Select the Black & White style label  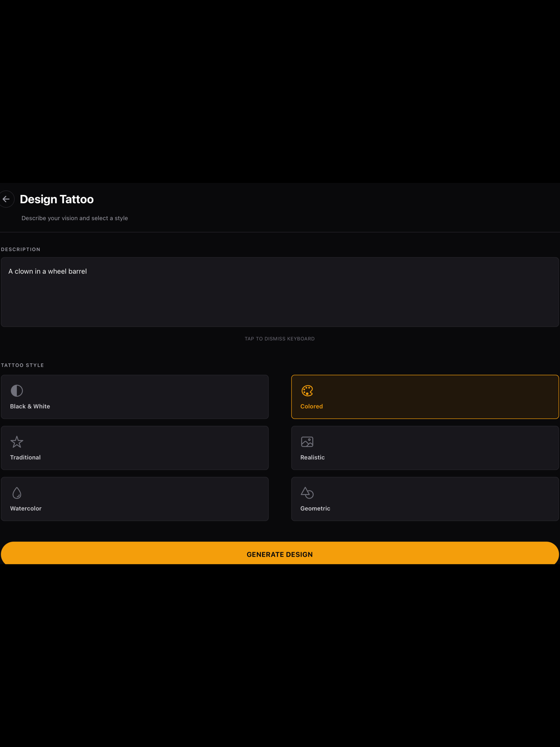point(30,406)
